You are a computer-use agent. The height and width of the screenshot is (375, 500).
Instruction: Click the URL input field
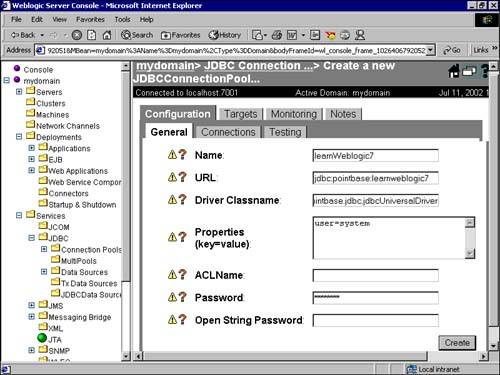coord(375,178)
